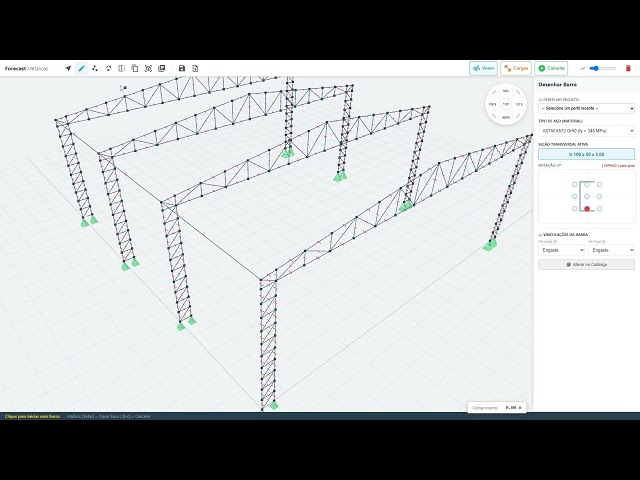Click the export file icon
Image resolution: width=640 pixels, height=480 pixels.
[x=195, y=68]
